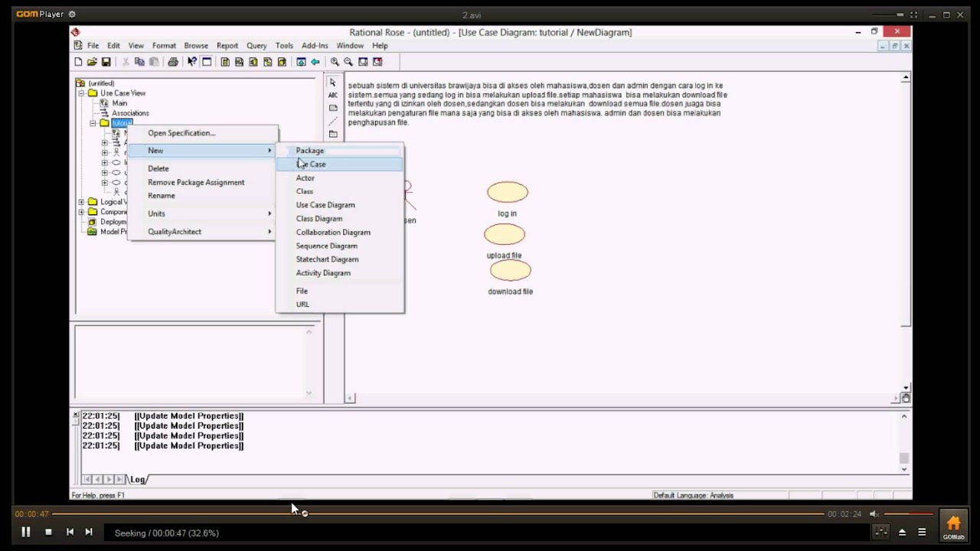Viewport: 980px width, 551px height.
Task: Select Activity Diagram in the submenu
Action: [339, 273]
